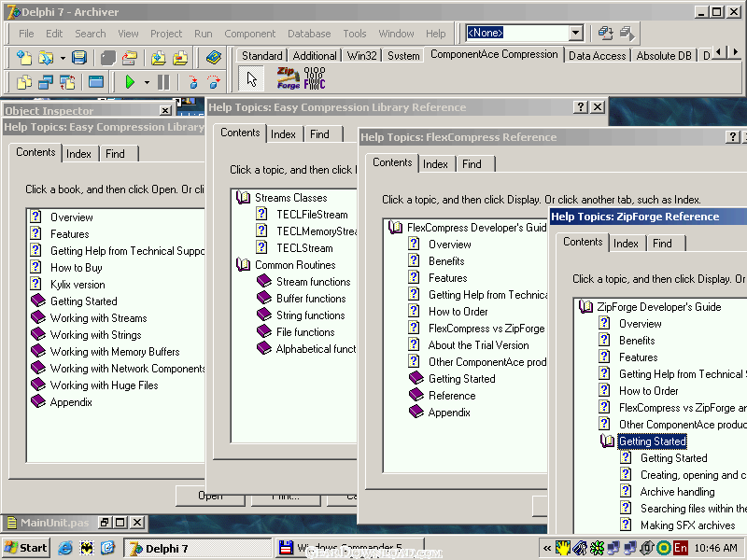
Task: Select How to Order in FlexCompress help
Action: tap(458, 312)
